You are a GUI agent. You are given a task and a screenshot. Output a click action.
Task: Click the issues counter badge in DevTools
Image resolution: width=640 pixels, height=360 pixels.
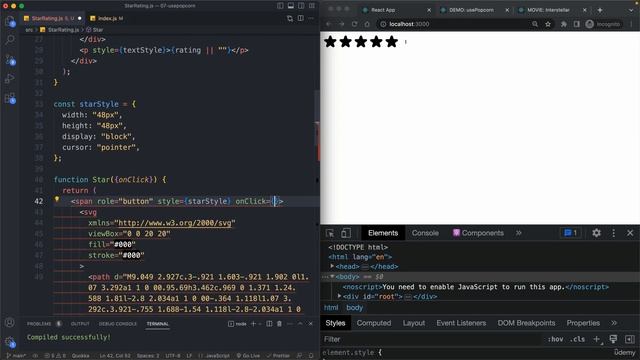tap(571, 233)
